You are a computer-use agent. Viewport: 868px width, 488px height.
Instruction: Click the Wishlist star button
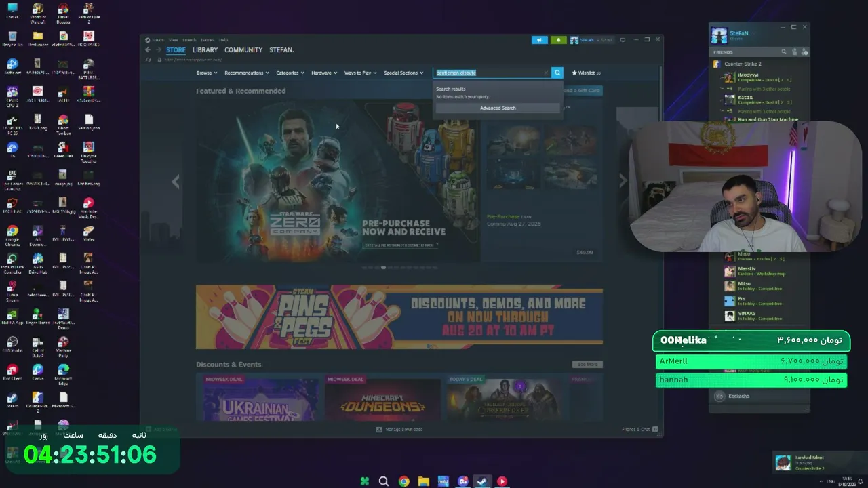tap(587, 73)
